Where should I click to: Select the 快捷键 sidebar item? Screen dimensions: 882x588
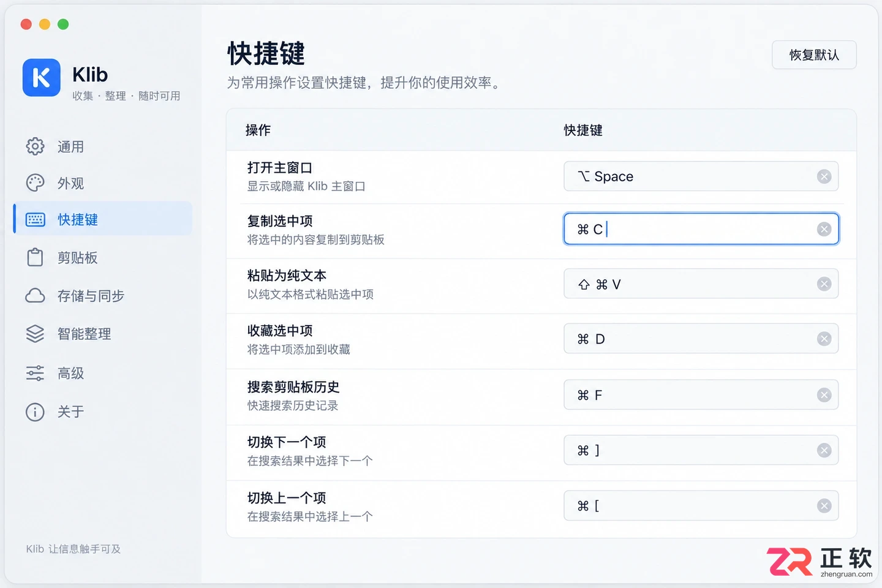point(102,219)
